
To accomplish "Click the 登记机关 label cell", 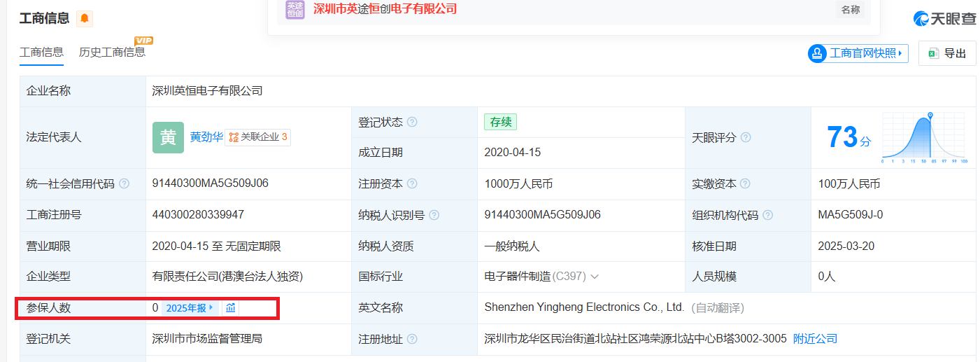I will pos(83,339).
